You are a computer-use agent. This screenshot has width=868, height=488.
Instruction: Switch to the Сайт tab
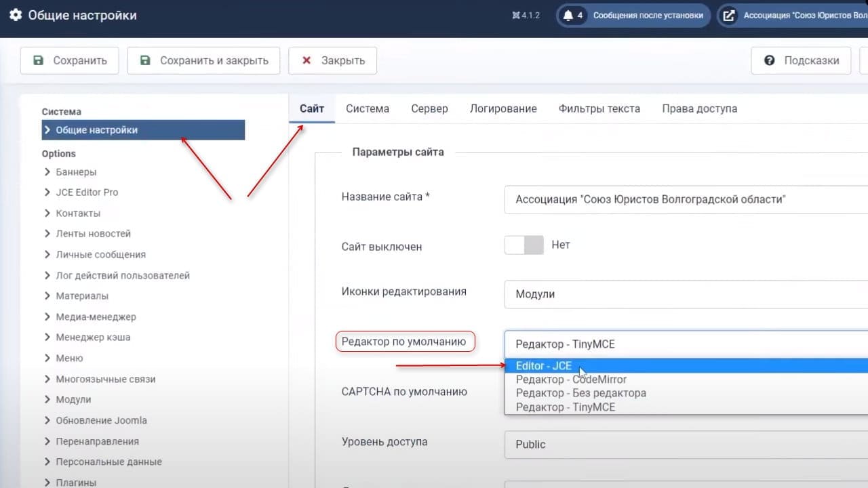click(312, 108)
